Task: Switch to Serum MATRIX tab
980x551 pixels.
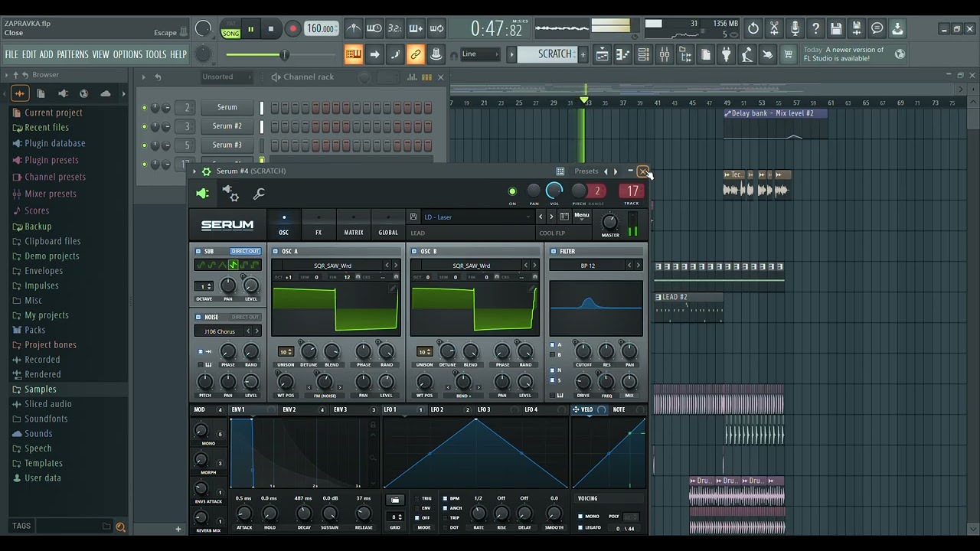Action: point(354,225)
